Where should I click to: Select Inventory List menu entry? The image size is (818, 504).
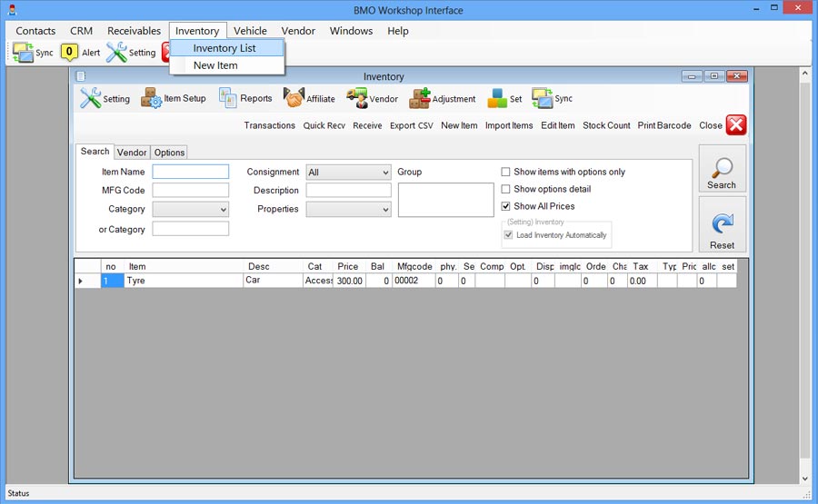[x=227, y=48]
